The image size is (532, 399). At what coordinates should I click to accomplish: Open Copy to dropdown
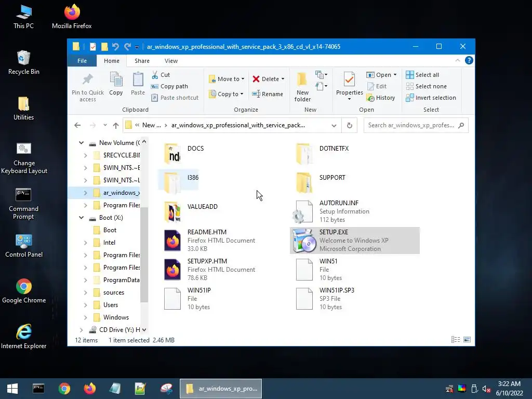tap(227, 94)
